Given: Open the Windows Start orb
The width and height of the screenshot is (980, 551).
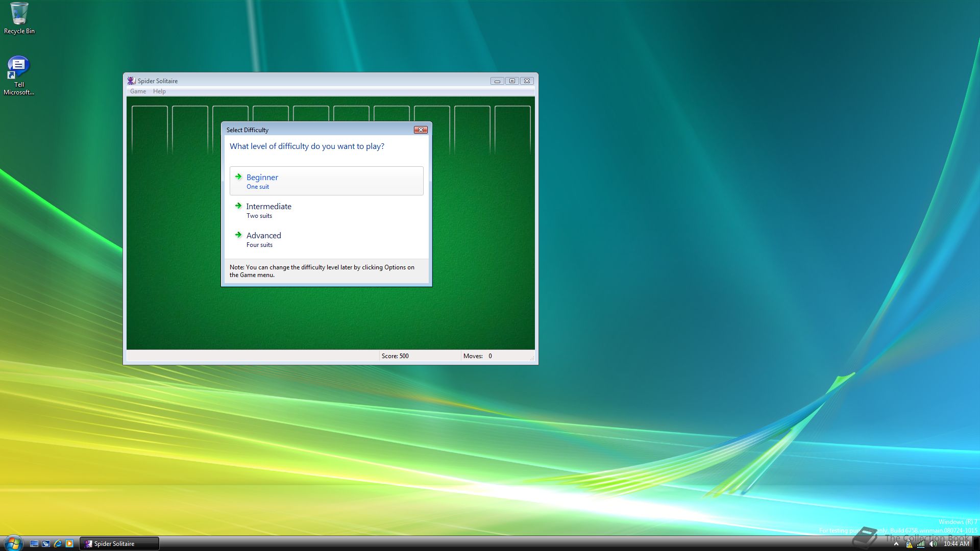Looking at the screenshot, I should tap(13, 543).
